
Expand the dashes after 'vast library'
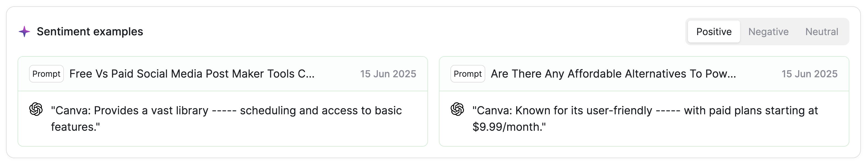(224, 111)
